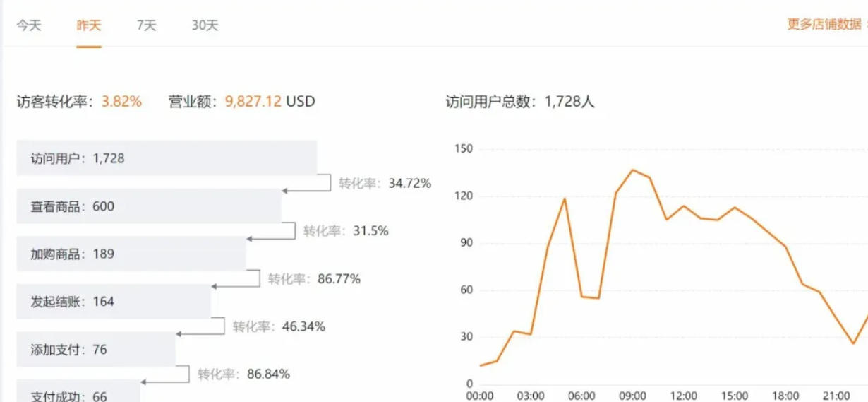Viewport: 868px width, 402px height.
Task: Select the 86.77% conversion rate label
Action: [314, 279]
